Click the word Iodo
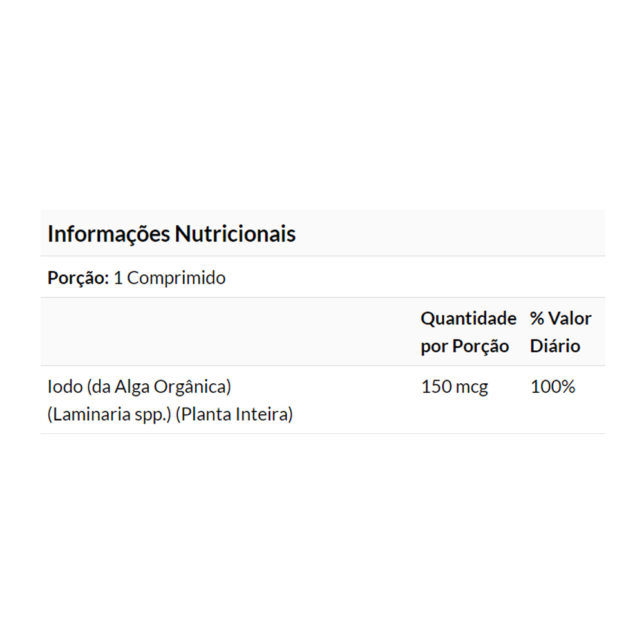This screenshot has height=644, width=644. (x=61, y=388)
